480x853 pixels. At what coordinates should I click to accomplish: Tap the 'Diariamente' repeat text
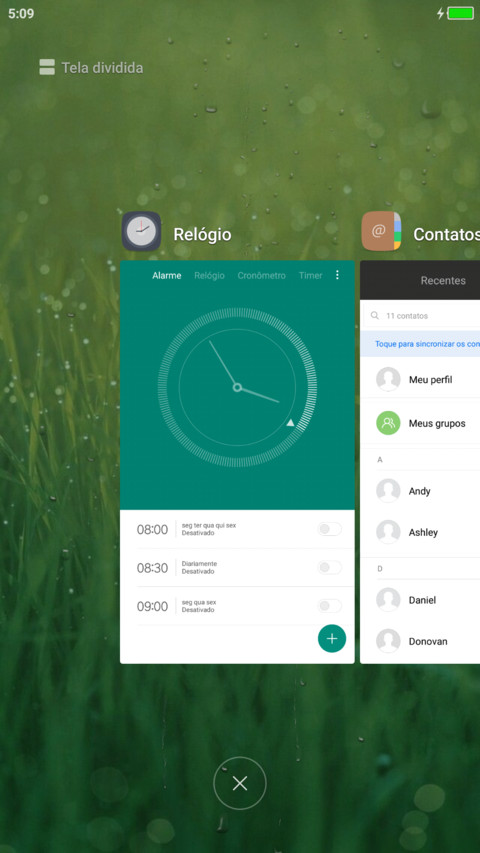tap(199, 564)
